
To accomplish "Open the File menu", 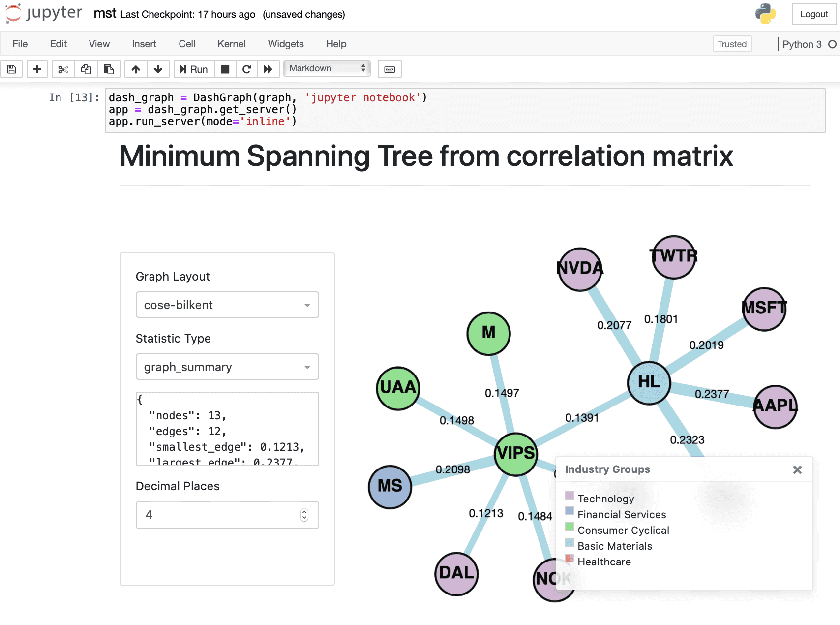I will [x=20, y=44].
